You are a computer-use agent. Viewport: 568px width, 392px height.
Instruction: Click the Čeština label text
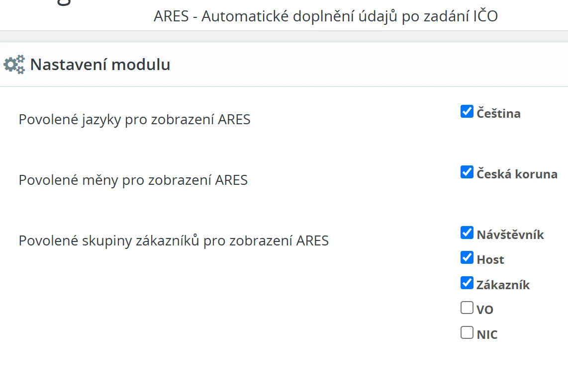[x=498, y=114]
